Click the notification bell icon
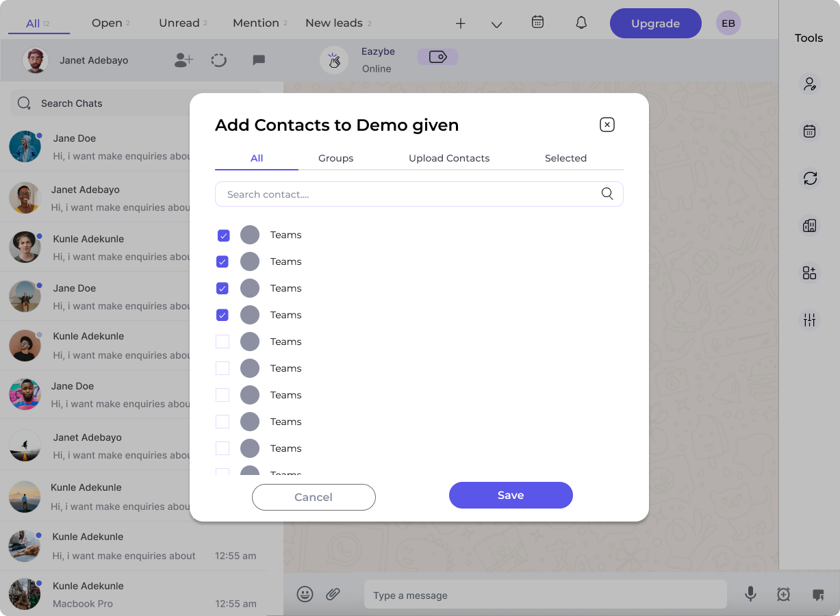840x616 pixels. coord(581,23)
